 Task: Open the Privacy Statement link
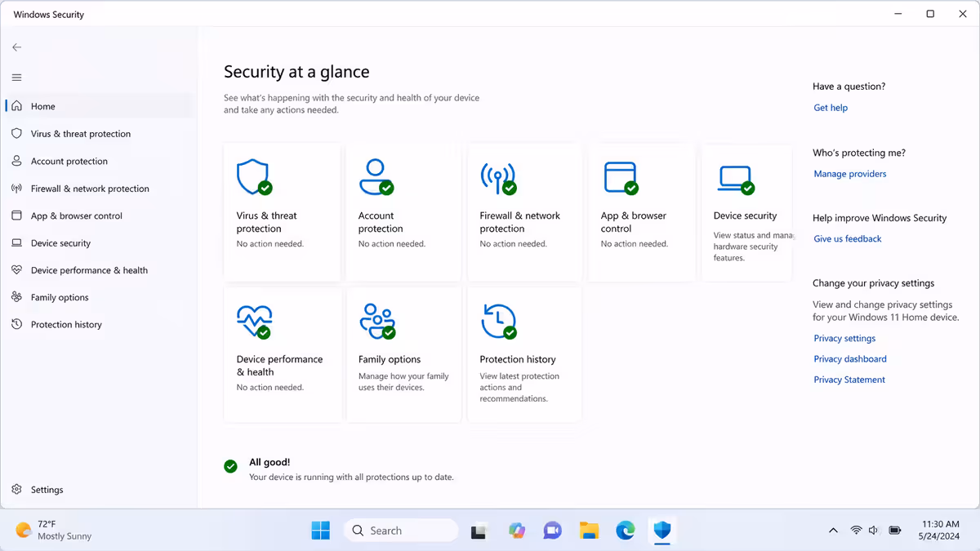pyautogui.click(x=849, y=380)
